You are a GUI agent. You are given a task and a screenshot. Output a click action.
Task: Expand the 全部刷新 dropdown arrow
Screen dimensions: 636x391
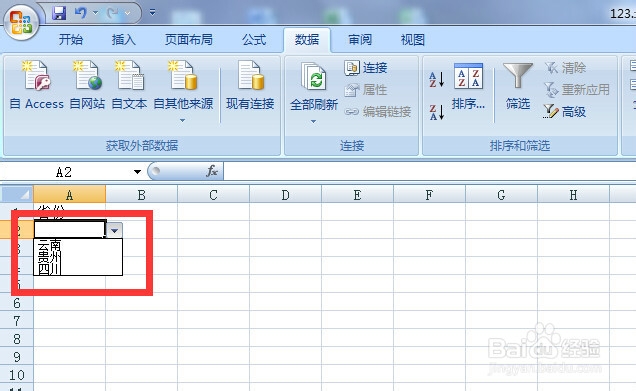point(314,121)
